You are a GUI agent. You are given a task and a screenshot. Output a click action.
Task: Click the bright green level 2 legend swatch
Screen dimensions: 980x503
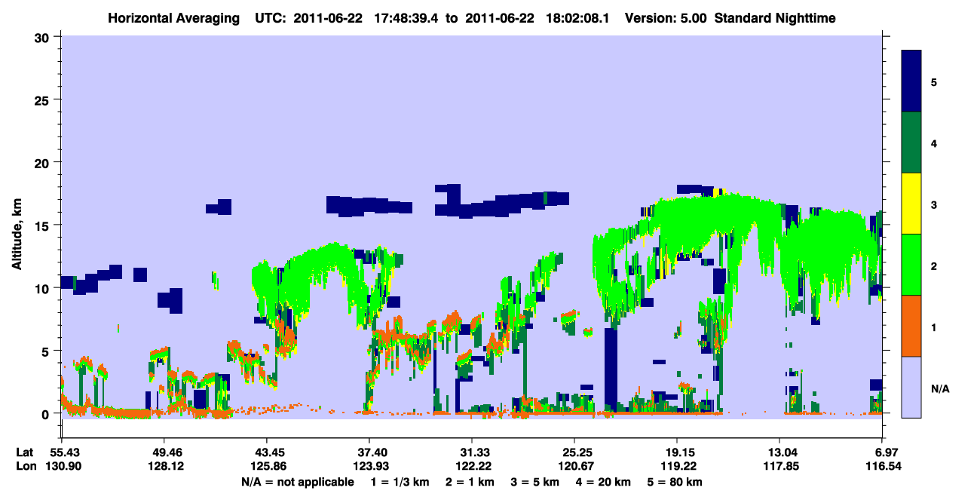911,265
